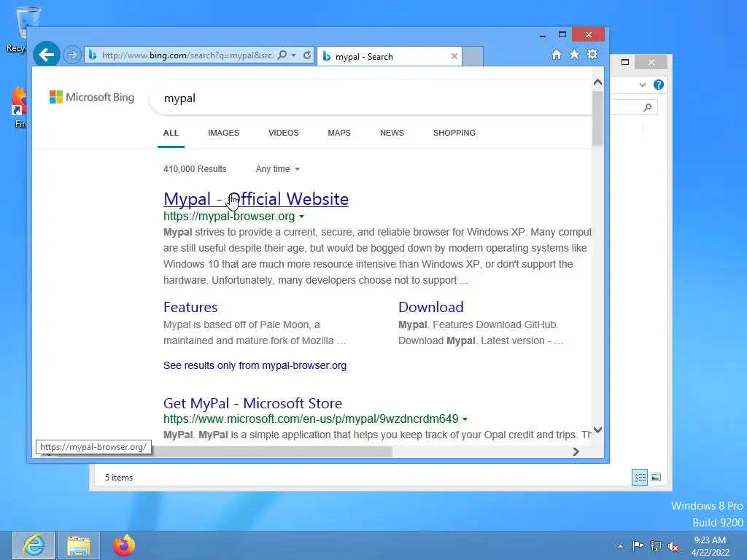This screenshot has height=560, width=747.
Task: Click the vertical scrollbar thumb
Action: [x=598, y=118]
